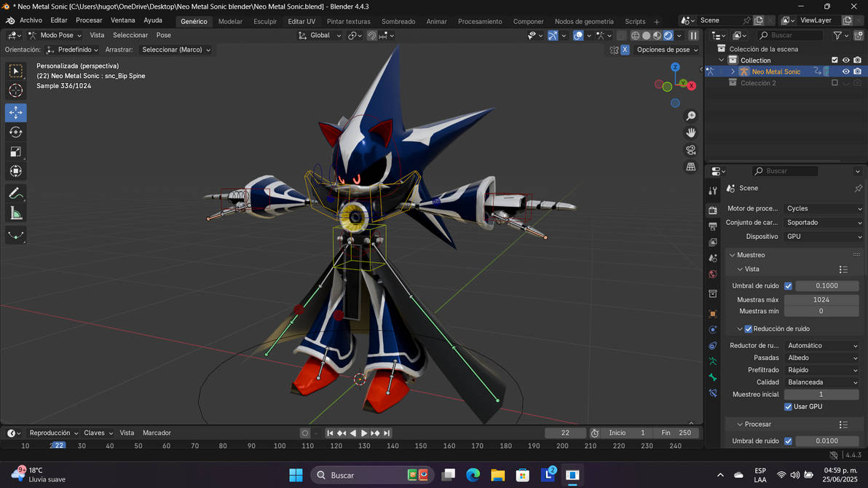Open the Seleccionar (Marco) drag dropdown

coord(175,50)
